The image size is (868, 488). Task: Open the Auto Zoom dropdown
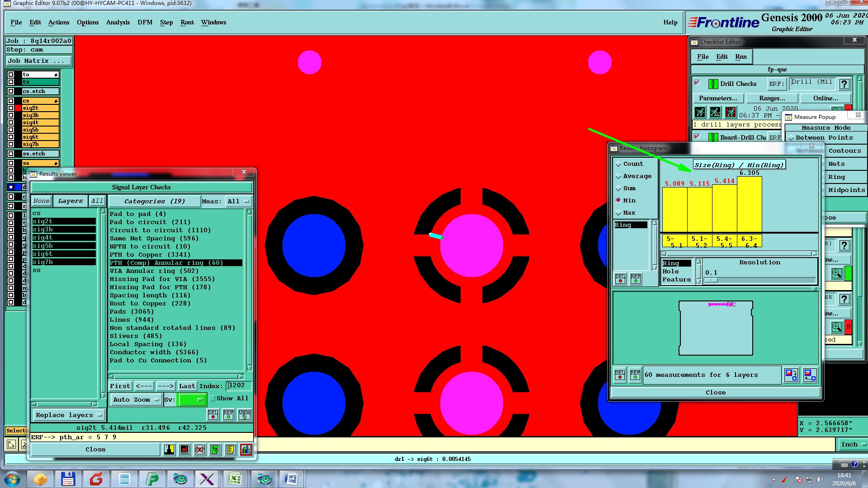[136, 400]
